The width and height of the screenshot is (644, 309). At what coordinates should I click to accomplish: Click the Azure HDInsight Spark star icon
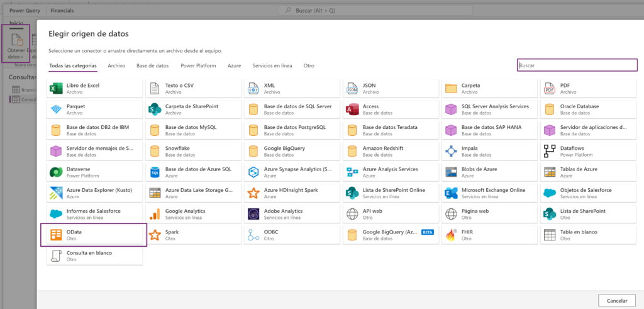tap(253, 193)
